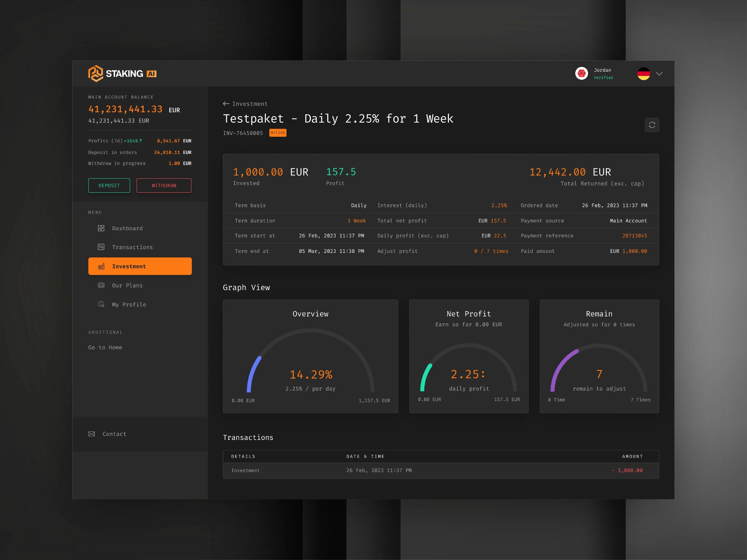Image resolution: width=747 pixels, height=560 pixels.
Task: Go back using the Investment arrow
Action: click(x=226, y=104)
